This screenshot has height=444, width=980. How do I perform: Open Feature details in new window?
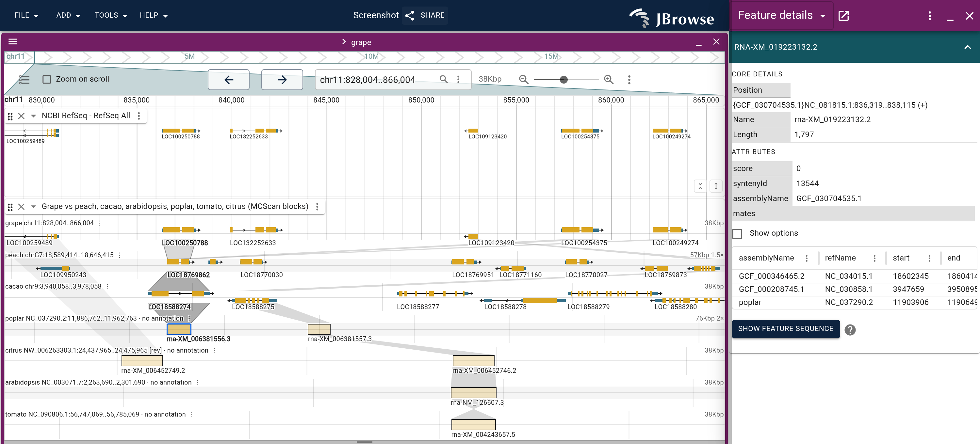click(843, 16)
